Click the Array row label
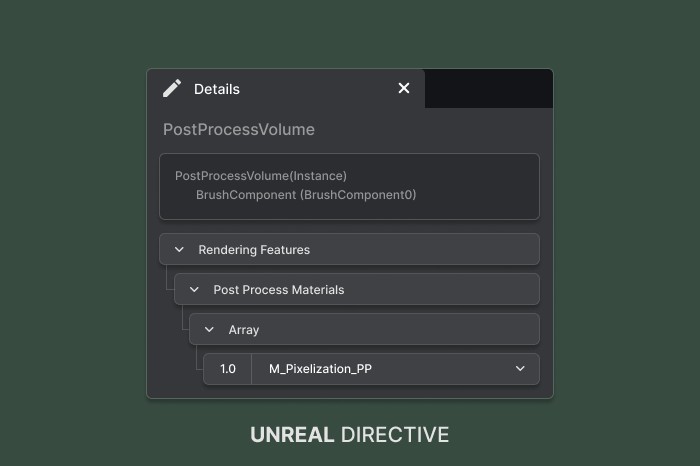The width and height of the screenshot is (700, 466). point(244,329)
